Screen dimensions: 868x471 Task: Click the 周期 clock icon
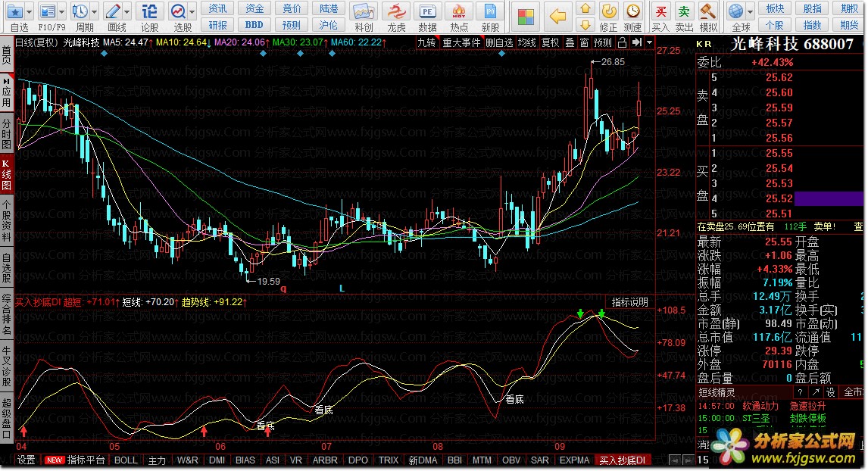80,11
